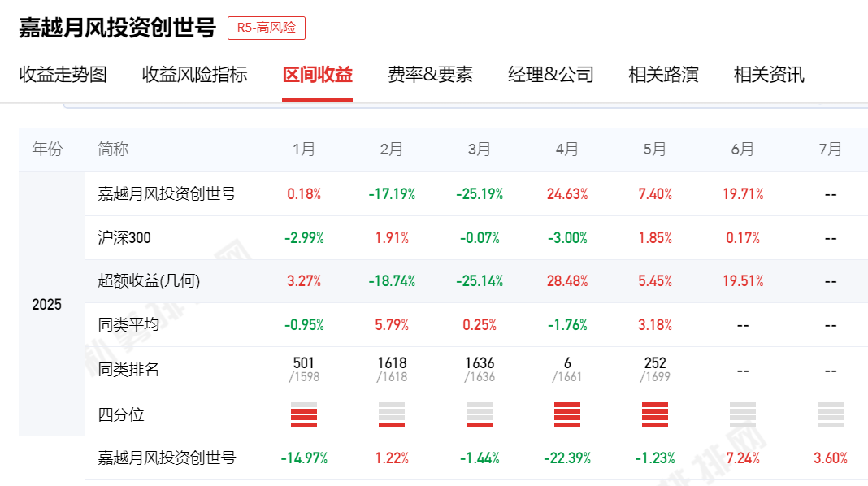
Task: Click the 252/1699 ranking cell
Action: point(655,370)
